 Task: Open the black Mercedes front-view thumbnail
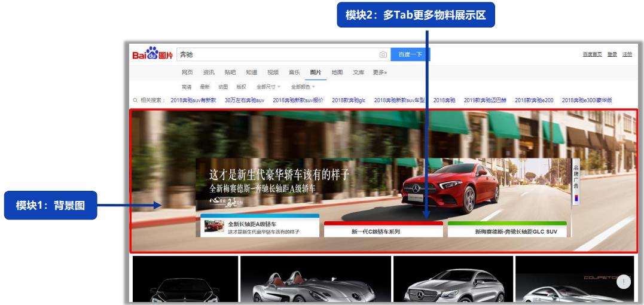click(185, 279)
